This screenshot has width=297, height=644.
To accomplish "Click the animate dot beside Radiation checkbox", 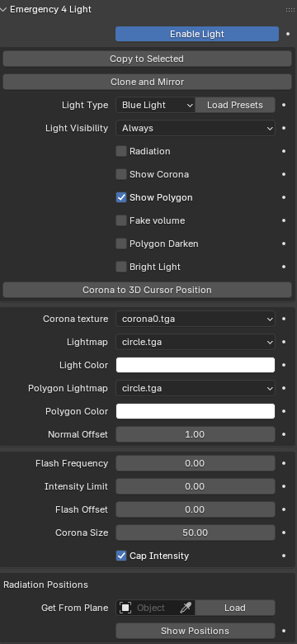I will (x=284, y=151).
